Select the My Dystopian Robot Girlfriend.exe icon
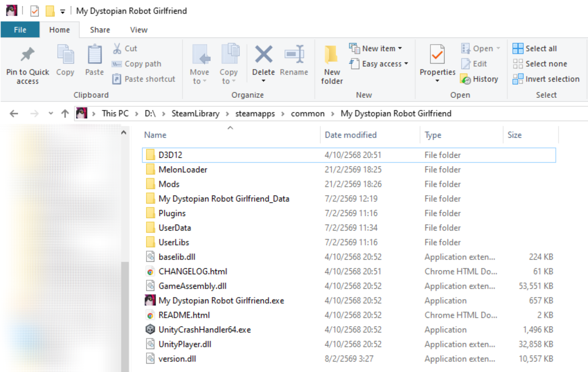The image size is (588, 372). click(150, 300)
